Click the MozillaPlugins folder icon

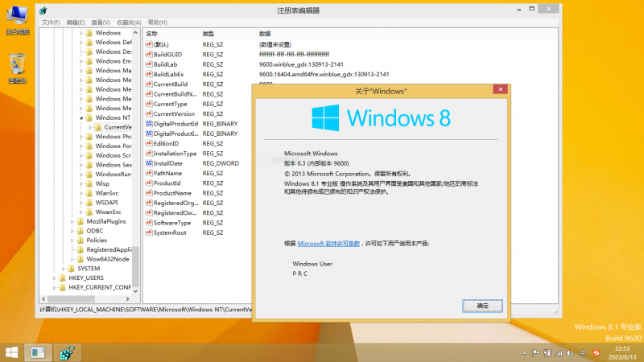[80, 221]
